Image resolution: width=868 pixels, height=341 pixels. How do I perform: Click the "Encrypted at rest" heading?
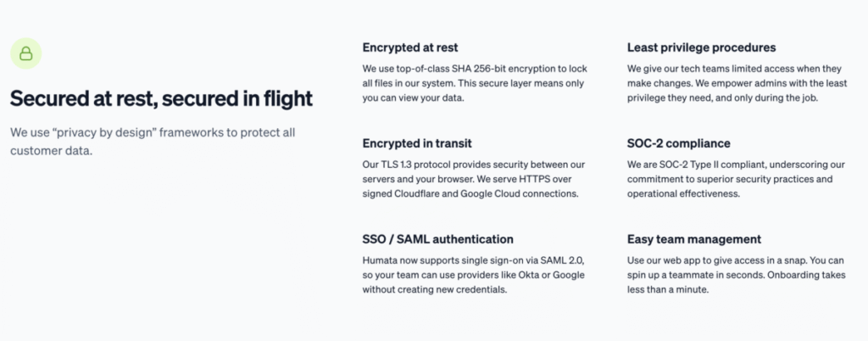[410, 48]
